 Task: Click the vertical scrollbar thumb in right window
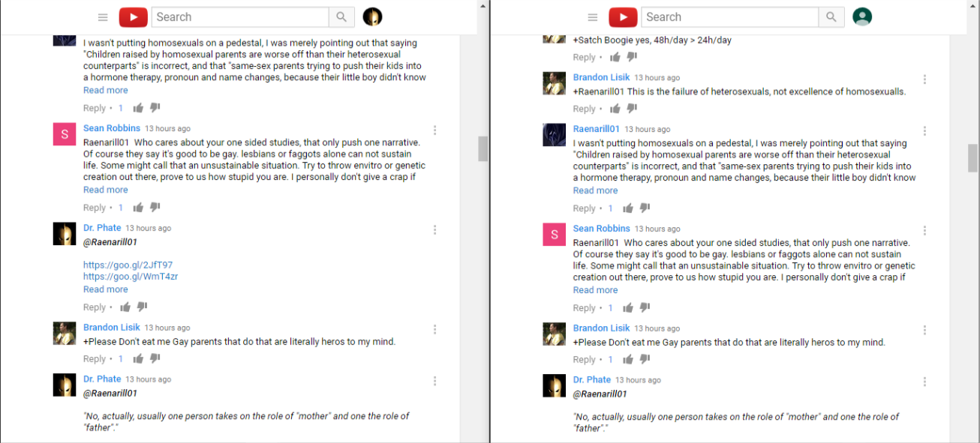point(973,158)
